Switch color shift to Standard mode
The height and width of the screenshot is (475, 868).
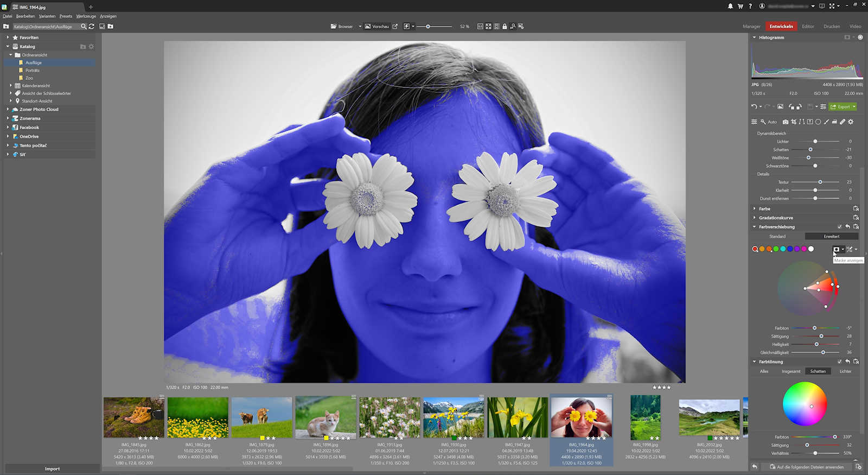[x=777, y=237]
